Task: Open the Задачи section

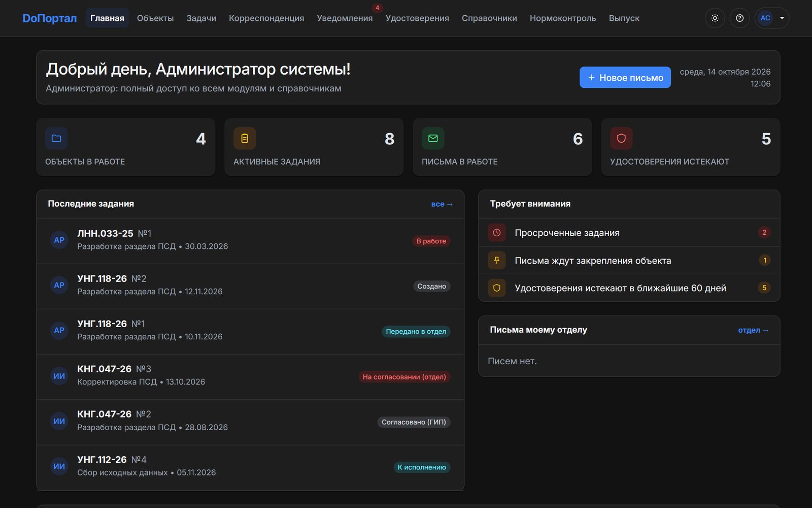Action: pos(201,18)
